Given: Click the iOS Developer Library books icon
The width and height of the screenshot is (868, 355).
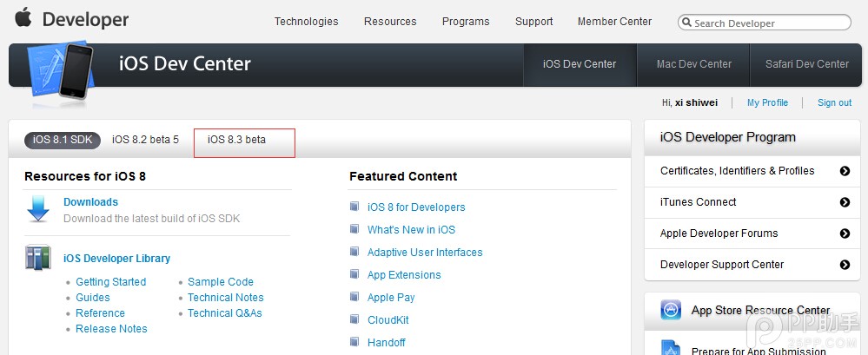Looking at the screenshot, I should (x=38, y=259).
